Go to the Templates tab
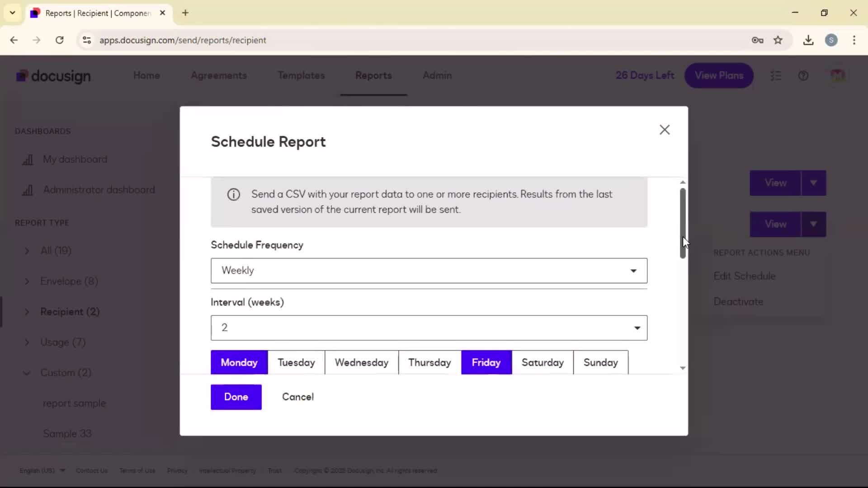Viewport: 868px width, 488px height. point(301,75)
